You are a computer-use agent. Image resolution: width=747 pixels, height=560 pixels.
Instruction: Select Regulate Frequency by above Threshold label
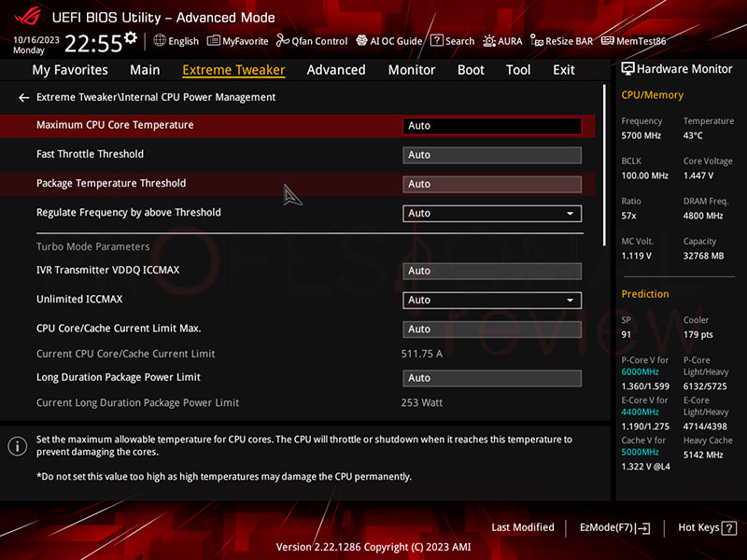(x=129, y=213)
